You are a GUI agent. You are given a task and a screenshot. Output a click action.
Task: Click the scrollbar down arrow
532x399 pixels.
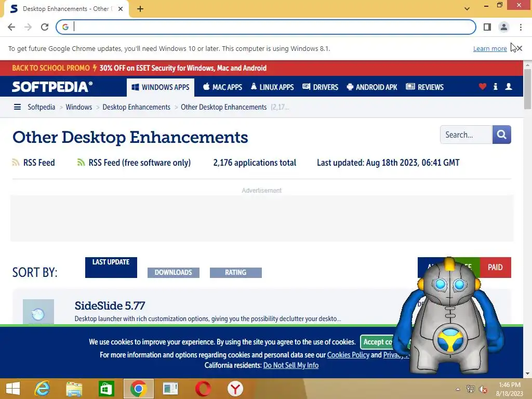(x=527, y=374)
